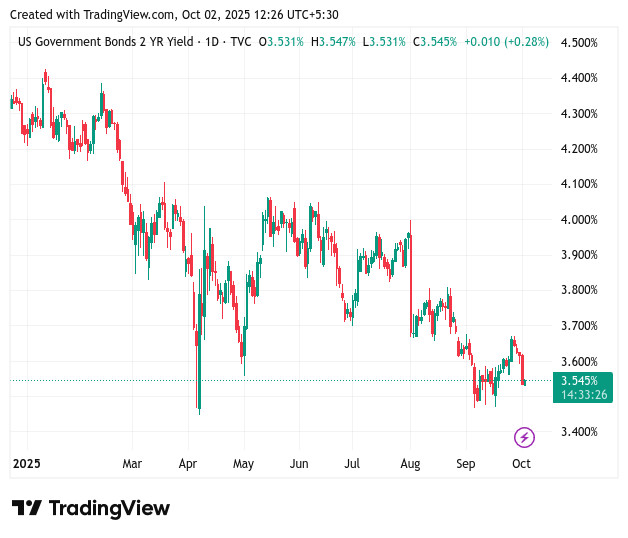
Task: Click the Oct label on time axis
Action: coord(521,464)
